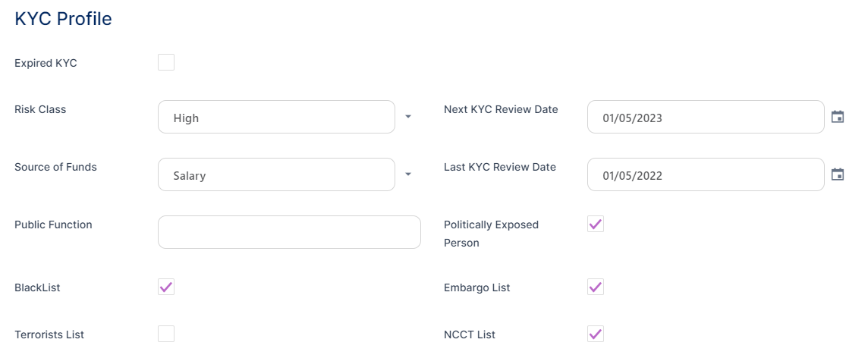The height and width of the screenshot is (355, 868).
Task: Click the KYC Profile section heading
Action: pyautogui.click(x=63, y=19)
